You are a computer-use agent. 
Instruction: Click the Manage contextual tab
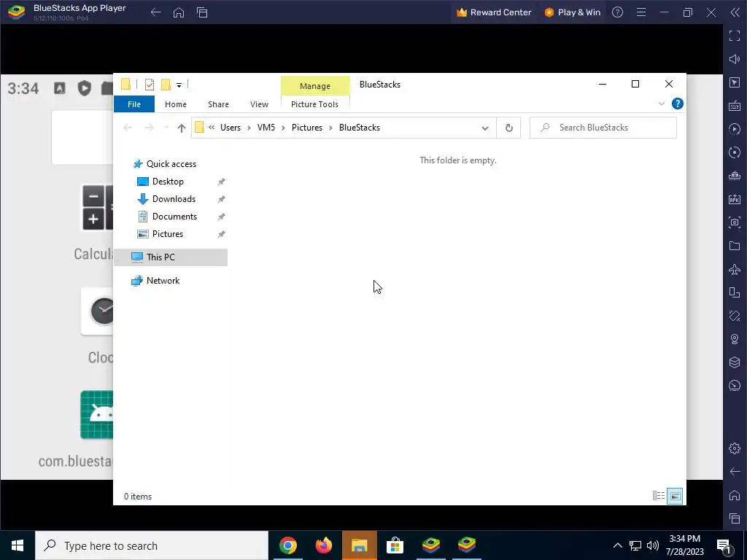(x=315, y=86)
